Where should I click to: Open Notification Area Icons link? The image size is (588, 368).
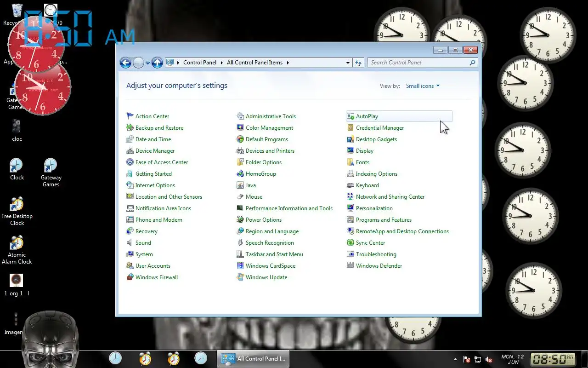pyautogui.click(x=163, y=208)
